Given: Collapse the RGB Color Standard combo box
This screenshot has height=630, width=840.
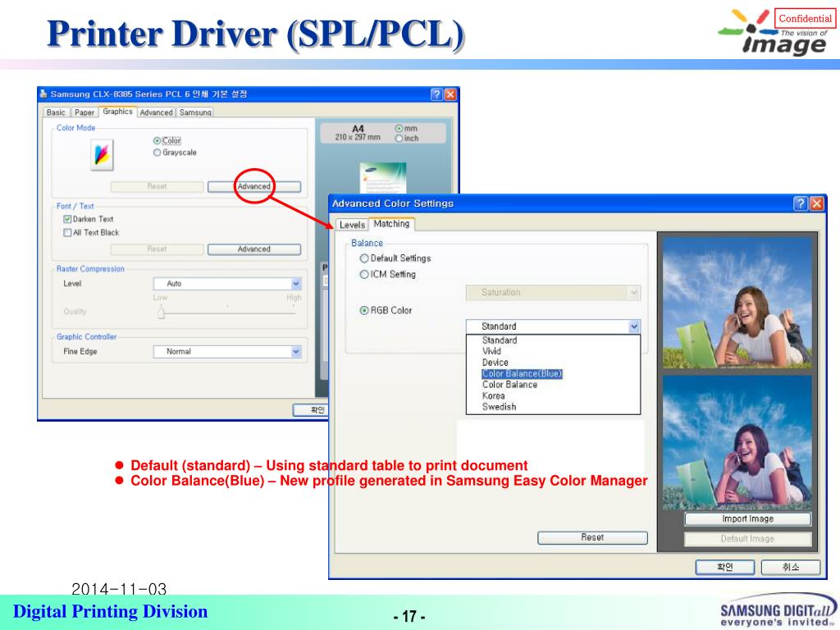Looking at the screenshot, I should pos(634,326).
